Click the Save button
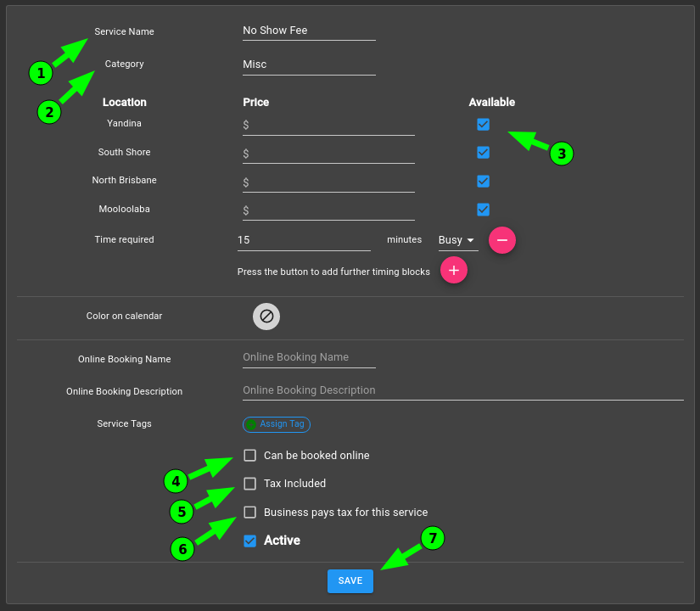 [x=350, y=580]
